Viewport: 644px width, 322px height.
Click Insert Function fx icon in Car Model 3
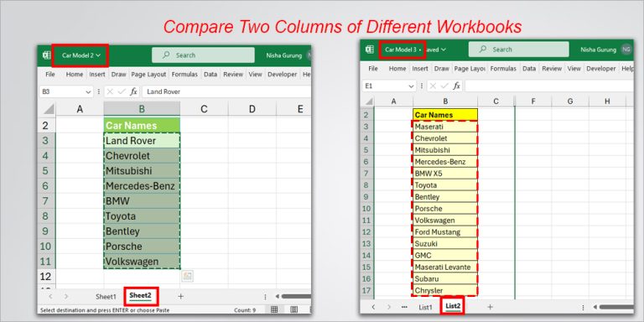click(x=456, y=86)
